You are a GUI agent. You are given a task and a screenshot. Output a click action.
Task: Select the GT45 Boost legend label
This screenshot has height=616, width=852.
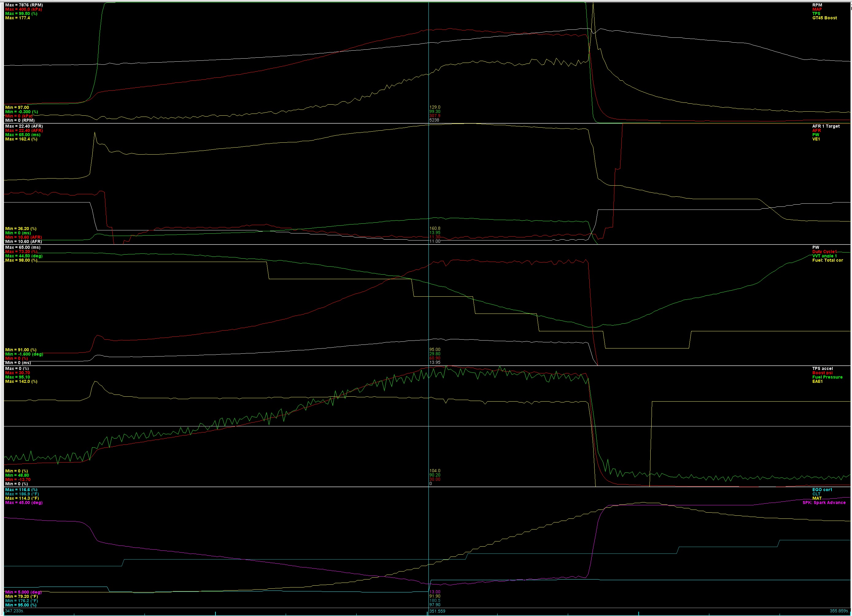click(824, 18)
